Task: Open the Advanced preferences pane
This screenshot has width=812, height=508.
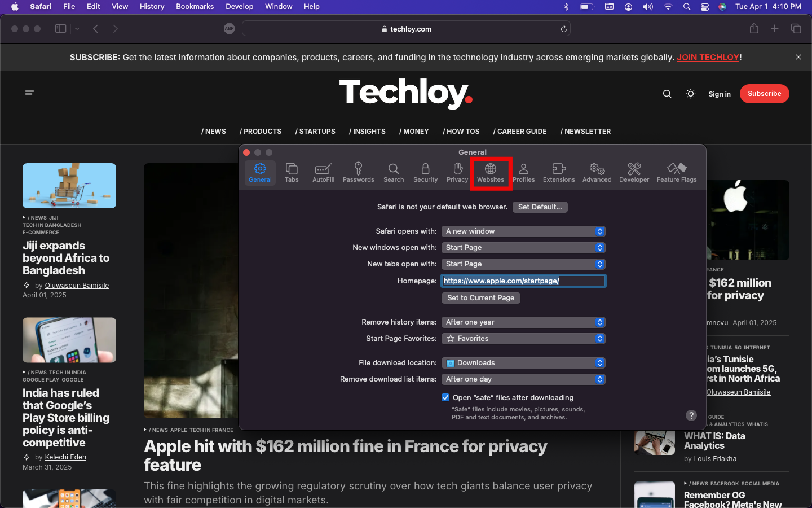Action: coord(597,173)
